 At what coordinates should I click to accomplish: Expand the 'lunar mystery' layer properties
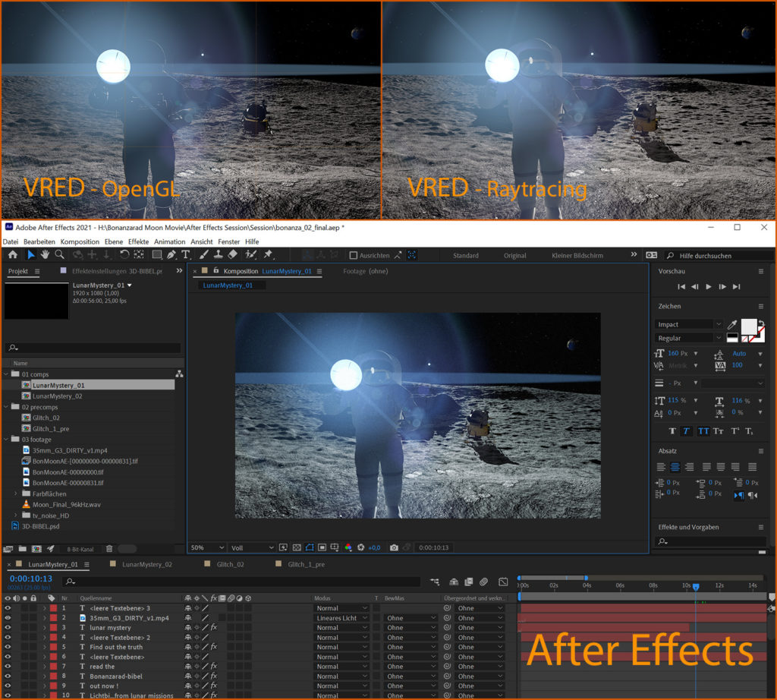click(x=44, y=628)
